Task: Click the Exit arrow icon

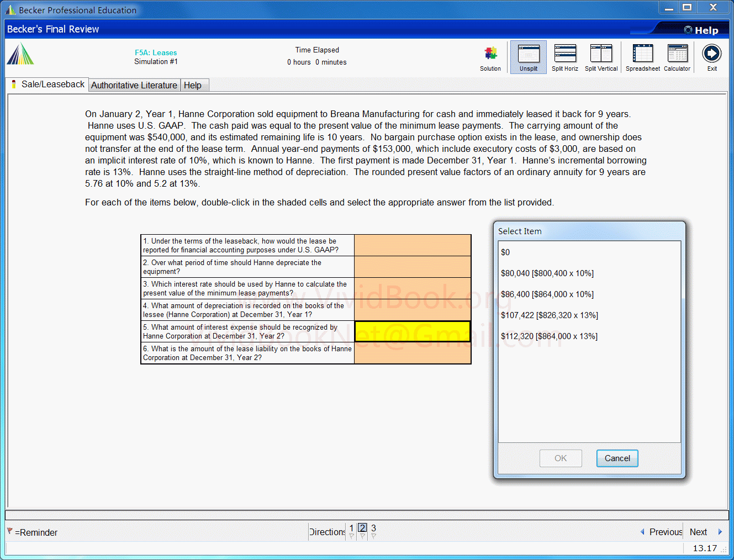Action: coord(712,54)
